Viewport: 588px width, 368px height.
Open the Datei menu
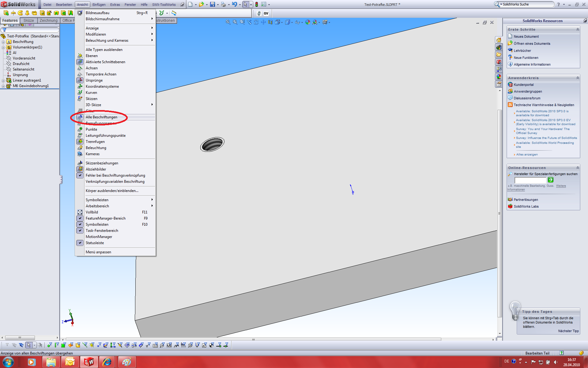coord(47,5)
